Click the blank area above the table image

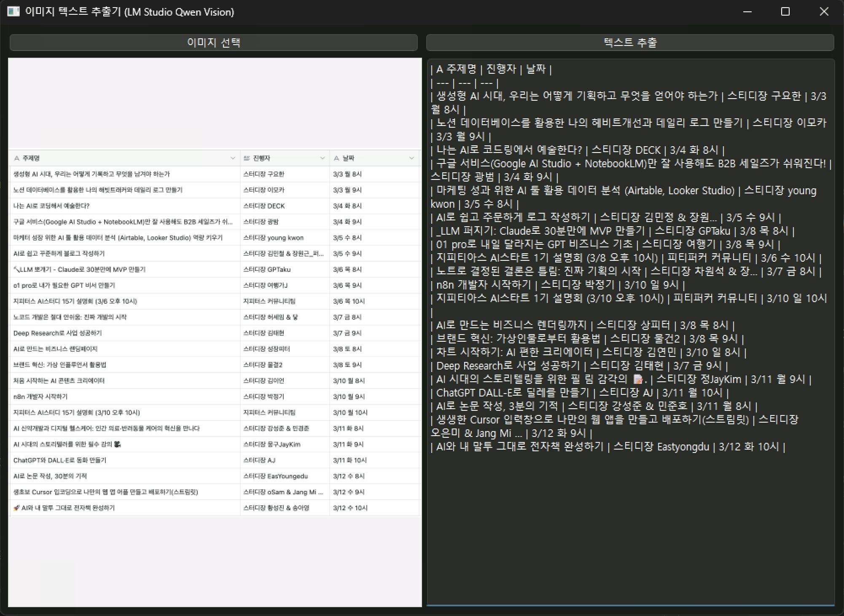215,103
